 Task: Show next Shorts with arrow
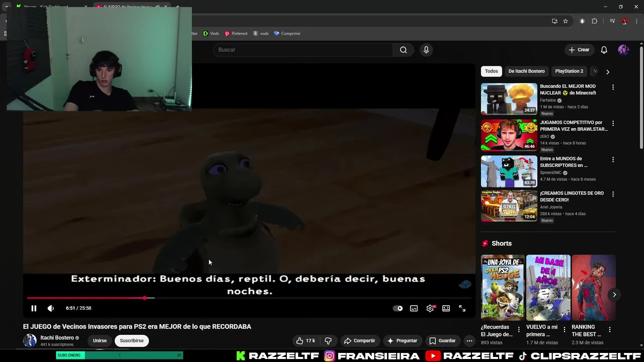tap(614, 295)
